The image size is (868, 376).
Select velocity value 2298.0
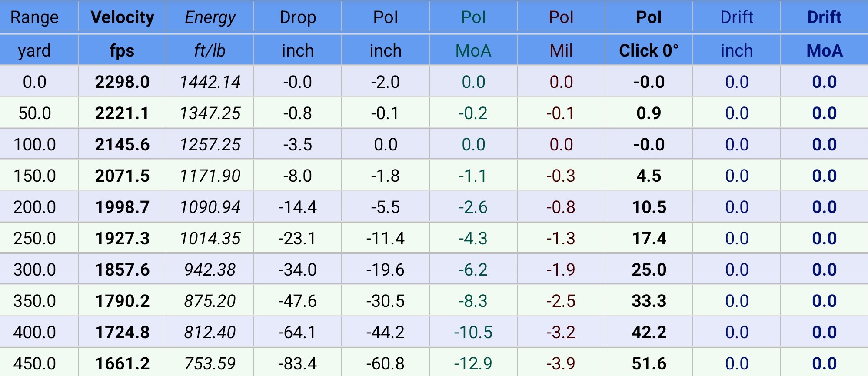click(122, 82)
